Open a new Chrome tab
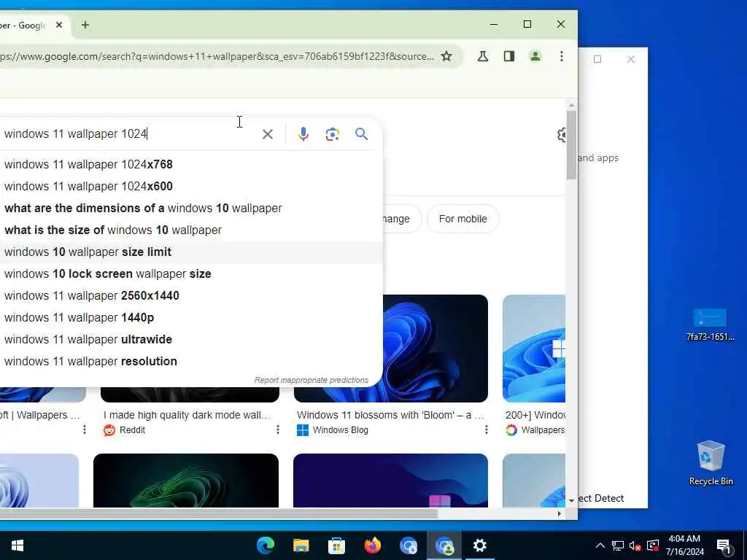This screenshot has width=747, height=560. [85, 25]
